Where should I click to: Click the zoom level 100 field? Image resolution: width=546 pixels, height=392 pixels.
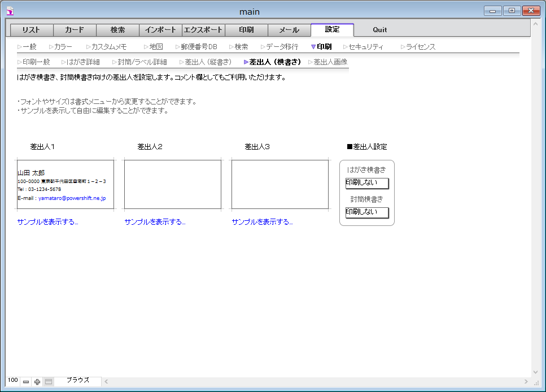pyautogui.click(x=13, y=381)
